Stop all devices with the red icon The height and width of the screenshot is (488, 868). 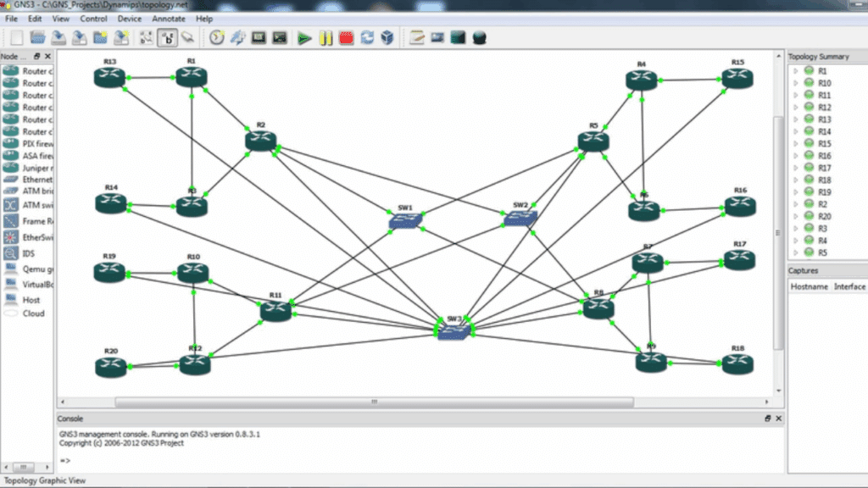pyautogui.click(x=346, y=37)
